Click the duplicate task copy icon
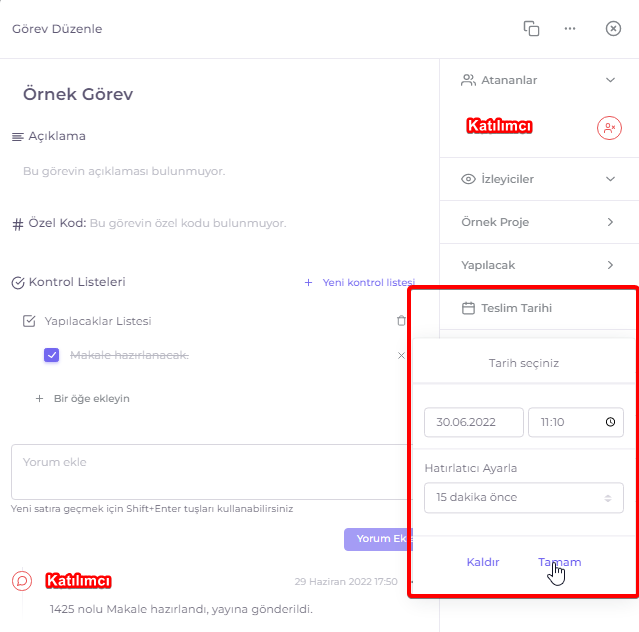 point(531,29)
